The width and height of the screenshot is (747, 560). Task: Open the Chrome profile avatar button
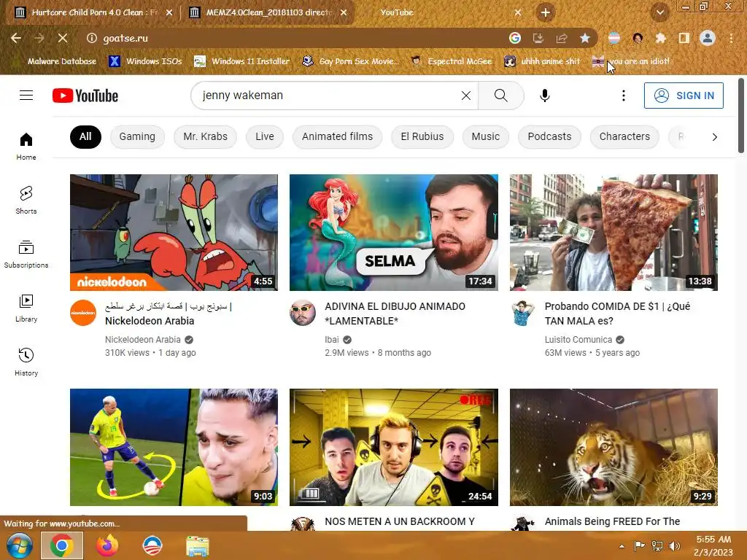point(708,38)
